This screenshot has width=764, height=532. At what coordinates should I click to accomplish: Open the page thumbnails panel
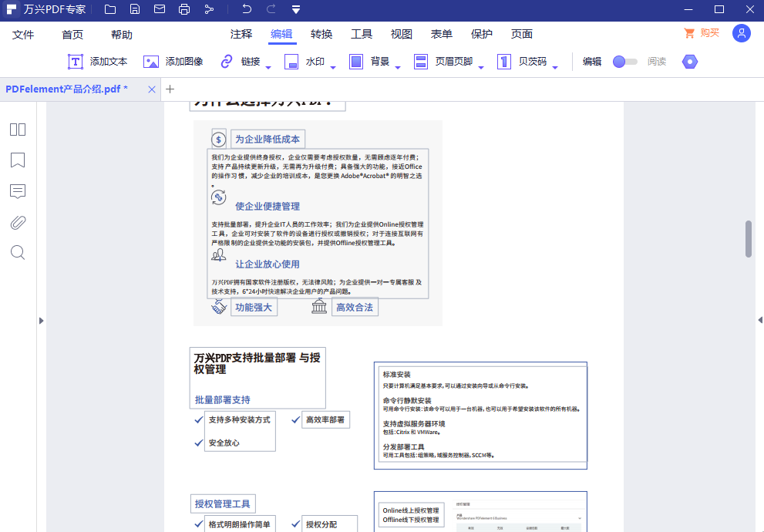[18, 130]
